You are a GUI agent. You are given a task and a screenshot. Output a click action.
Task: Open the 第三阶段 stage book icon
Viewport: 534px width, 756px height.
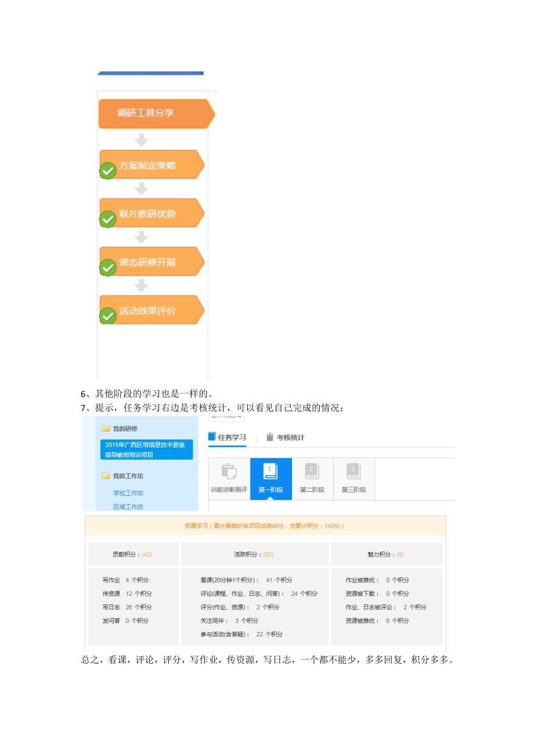pos(354,470)
